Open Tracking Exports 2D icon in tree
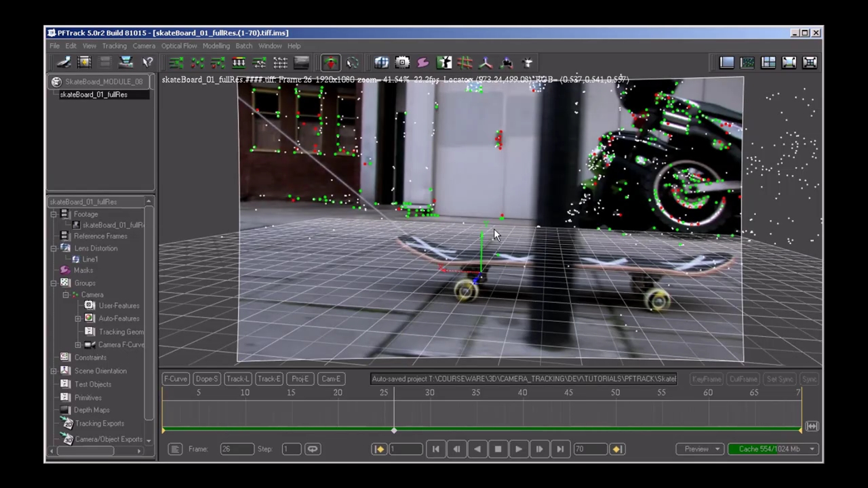 (x=68, y=424)
